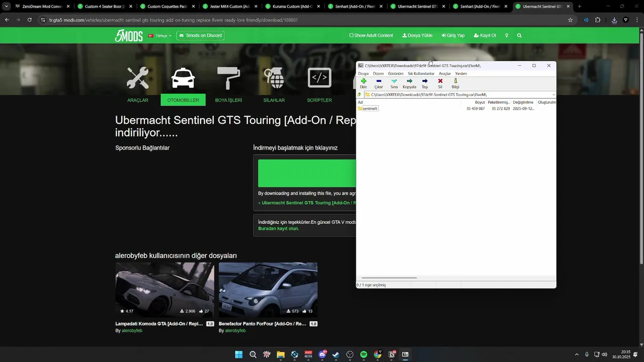Open the Yardım menu in 7-Zip

coord(461,73)
